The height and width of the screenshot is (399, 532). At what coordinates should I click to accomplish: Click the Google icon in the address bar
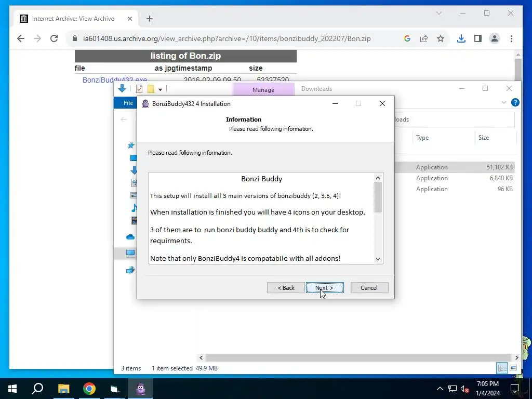407,38
